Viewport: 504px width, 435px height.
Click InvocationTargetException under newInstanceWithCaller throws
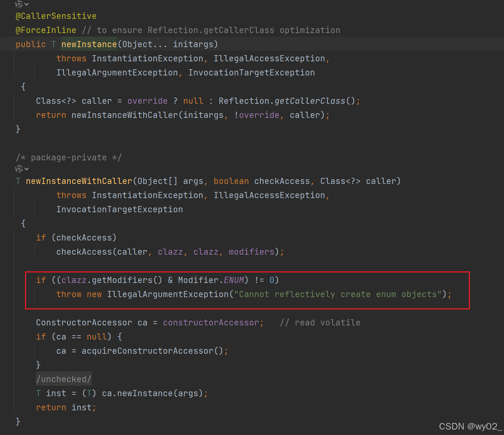(x=120, y=209)
